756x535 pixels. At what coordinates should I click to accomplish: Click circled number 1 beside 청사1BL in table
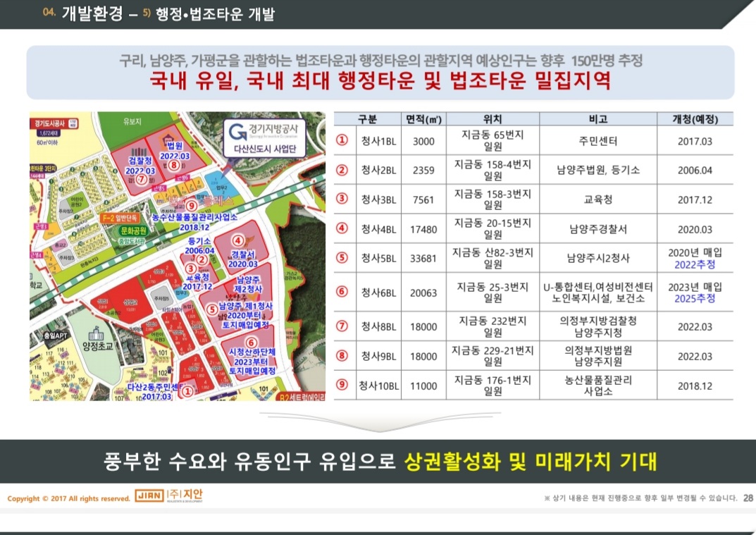click(342, 141)
